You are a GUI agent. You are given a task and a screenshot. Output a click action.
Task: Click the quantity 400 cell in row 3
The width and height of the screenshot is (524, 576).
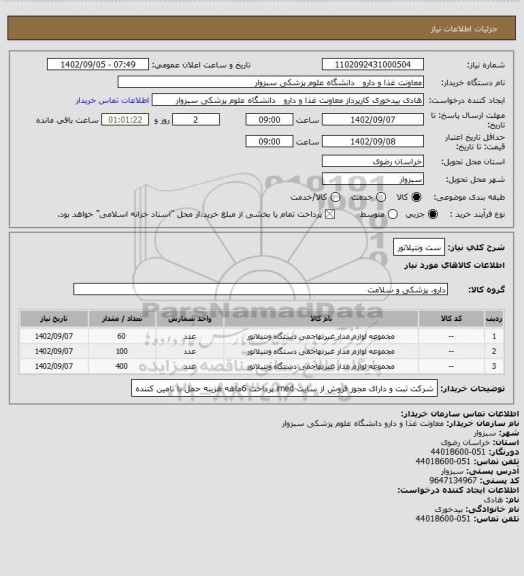(122, 366)
